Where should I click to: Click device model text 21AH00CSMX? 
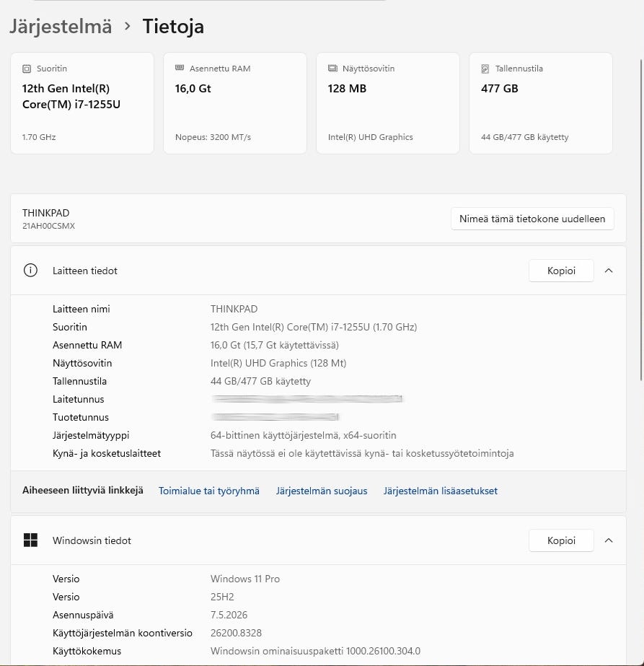pyautogui.click(x=48, y=226)
